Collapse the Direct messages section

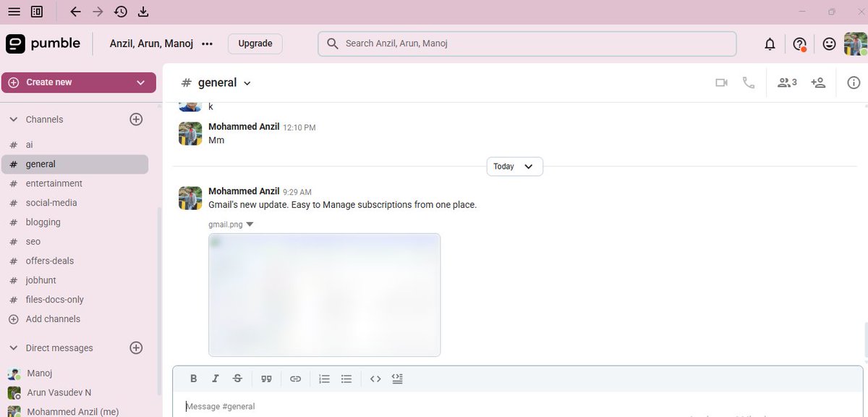[13, 348]
